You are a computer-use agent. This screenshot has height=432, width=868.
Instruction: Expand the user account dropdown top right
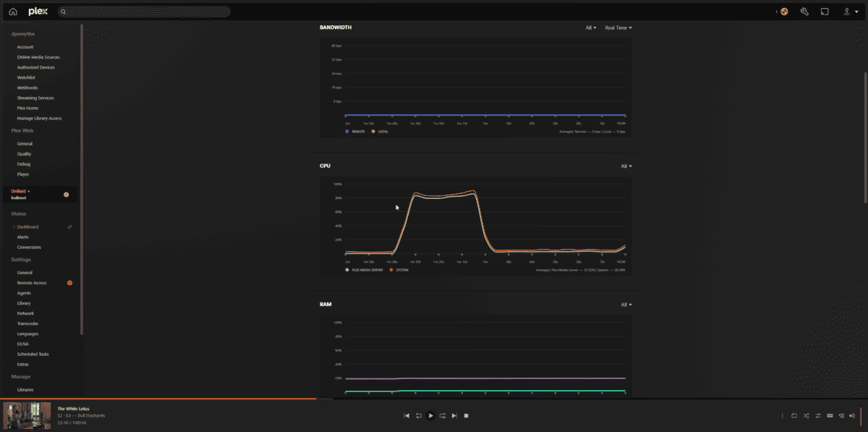(x=850, y=11)
